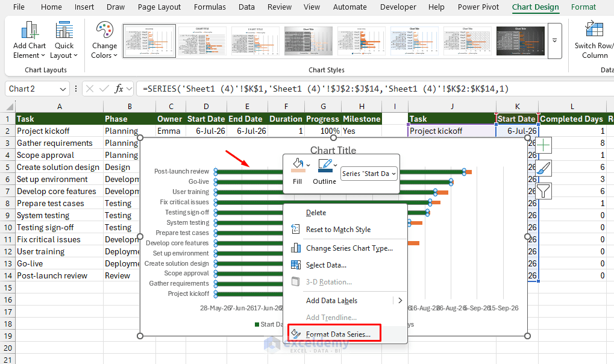The height and width of the screenshot is (364, 614).
Task: Click the Select Data icon
Action: pos(296,265)
